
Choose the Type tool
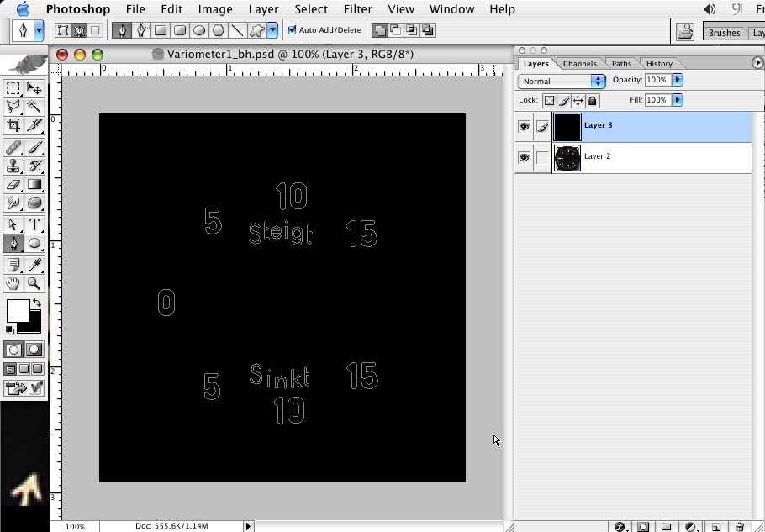(34, 224)
